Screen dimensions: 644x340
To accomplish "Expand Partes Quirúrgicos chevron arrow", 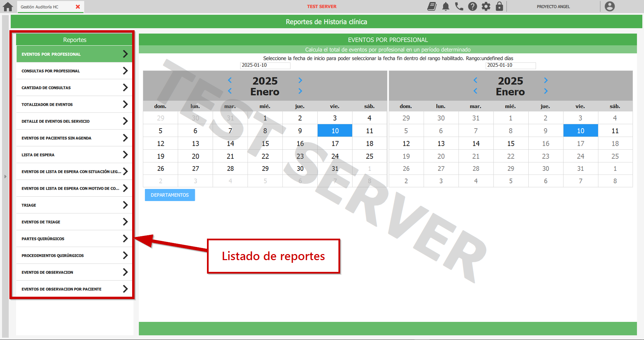I will (x=125, y=239).
